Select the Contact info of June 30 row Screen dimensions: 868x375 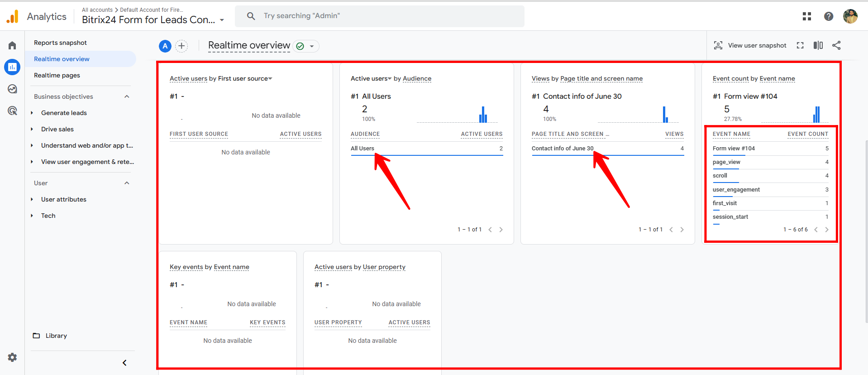(608, 149)
